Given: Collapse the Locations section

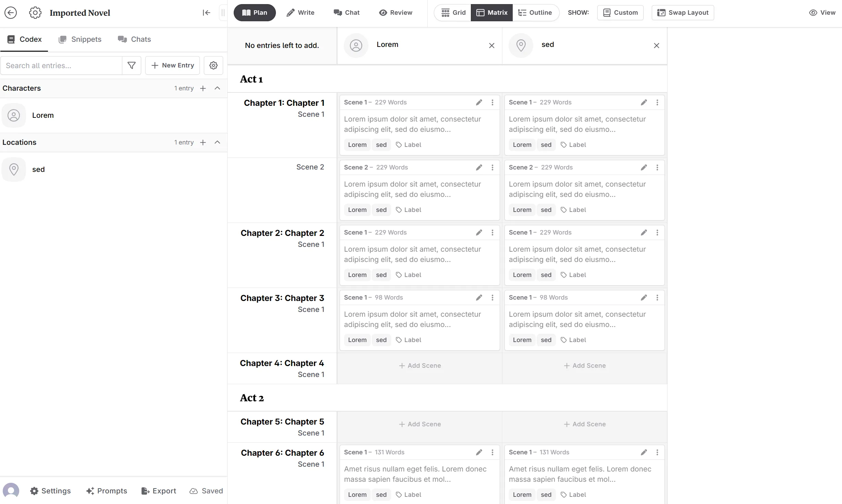Looking at the screenshot, I should click(217, 142).
